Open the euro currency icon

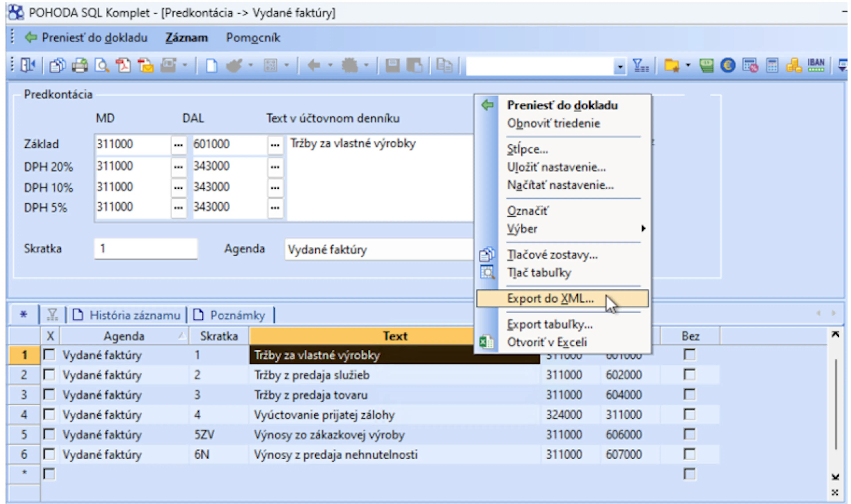(728, 65)
